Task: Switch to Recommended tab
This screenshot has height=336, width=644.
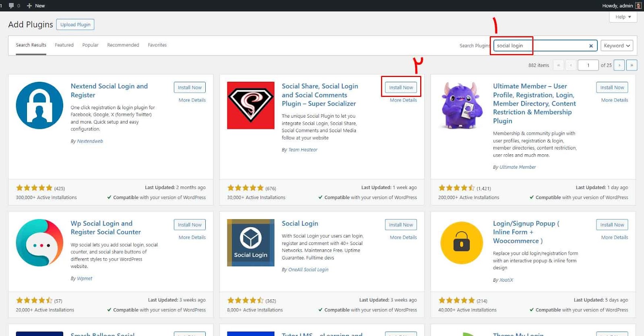Action: point(123,45)
